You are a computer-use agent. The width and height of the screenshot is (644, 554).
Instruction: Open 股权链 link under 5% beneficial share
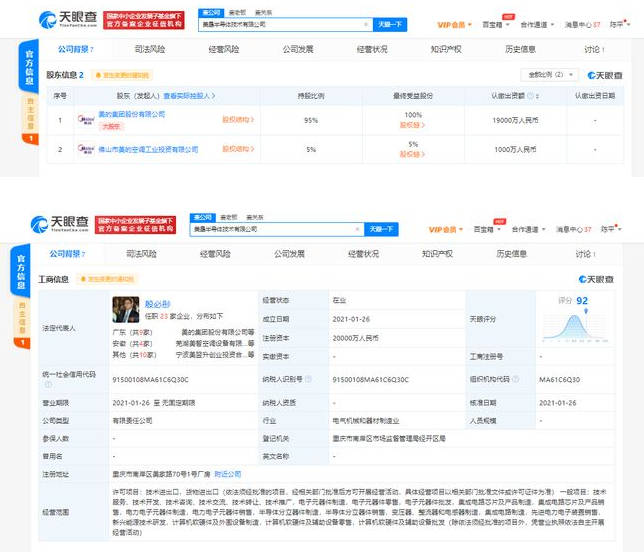[x=413, y=154]
